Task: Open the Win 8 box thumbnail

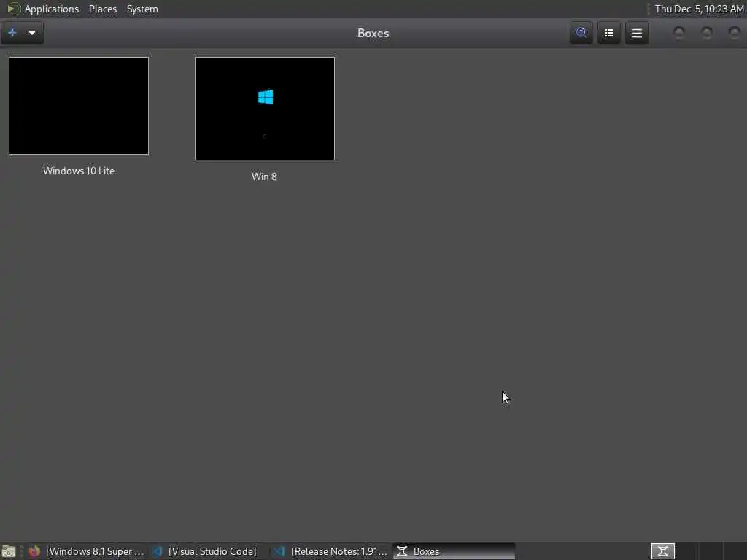Action: pos(264,109)
